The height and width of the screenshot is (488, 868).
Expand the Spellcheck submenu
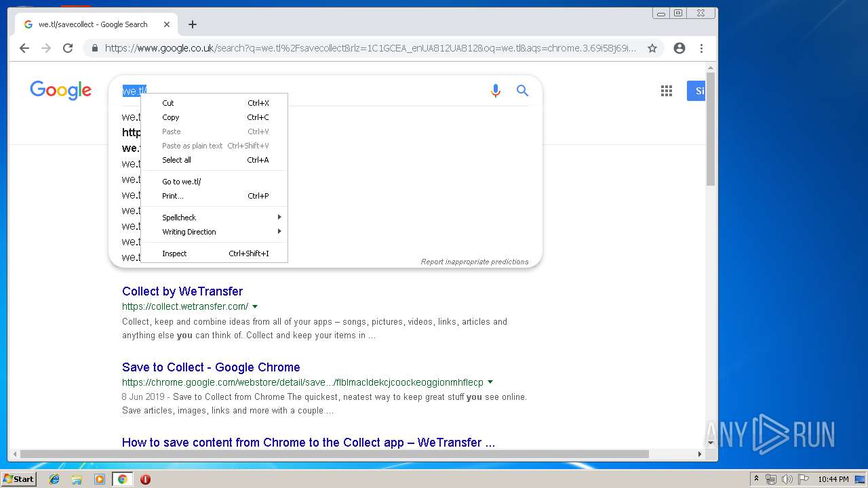point(214,218)
